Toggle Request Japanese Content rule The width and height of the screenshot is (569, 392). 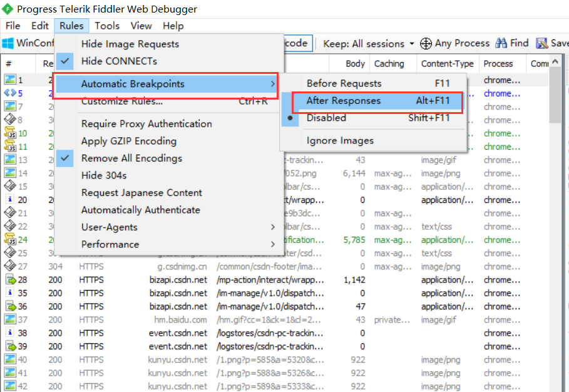click(169, 193)
